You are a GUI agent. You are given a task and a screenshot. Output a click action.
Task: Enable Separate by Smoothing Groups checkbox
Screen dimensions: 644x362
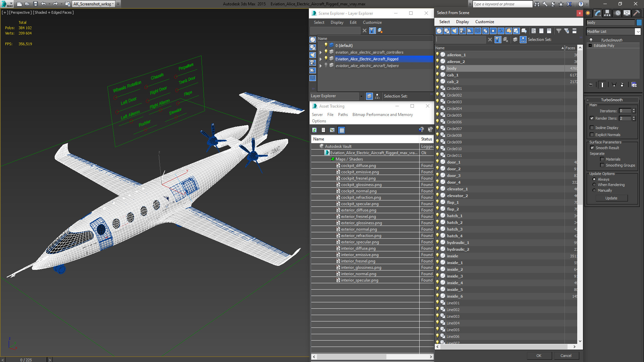(x=602, y=165)
